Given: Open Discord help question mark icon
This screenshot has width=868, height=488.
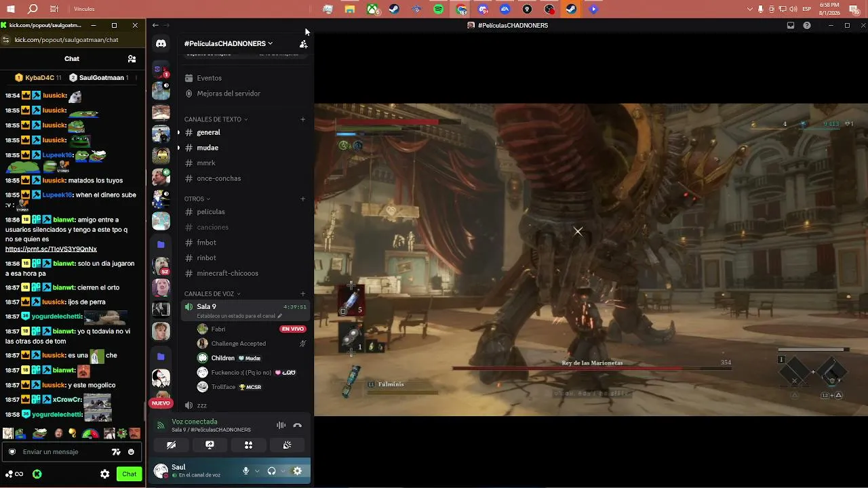Looking at the screenshot, I should click(x=807, y=26).
